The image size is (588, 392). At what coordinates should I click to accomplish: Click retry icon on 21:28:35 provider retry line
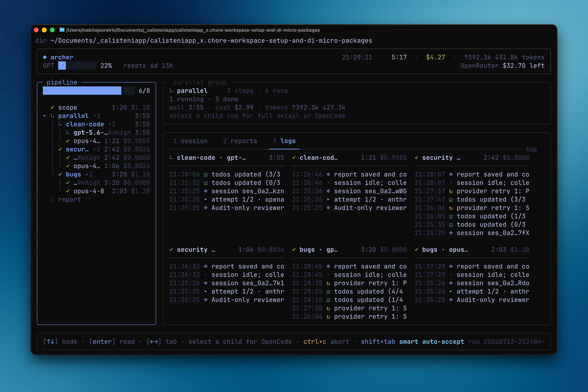(x=328, y=283)
